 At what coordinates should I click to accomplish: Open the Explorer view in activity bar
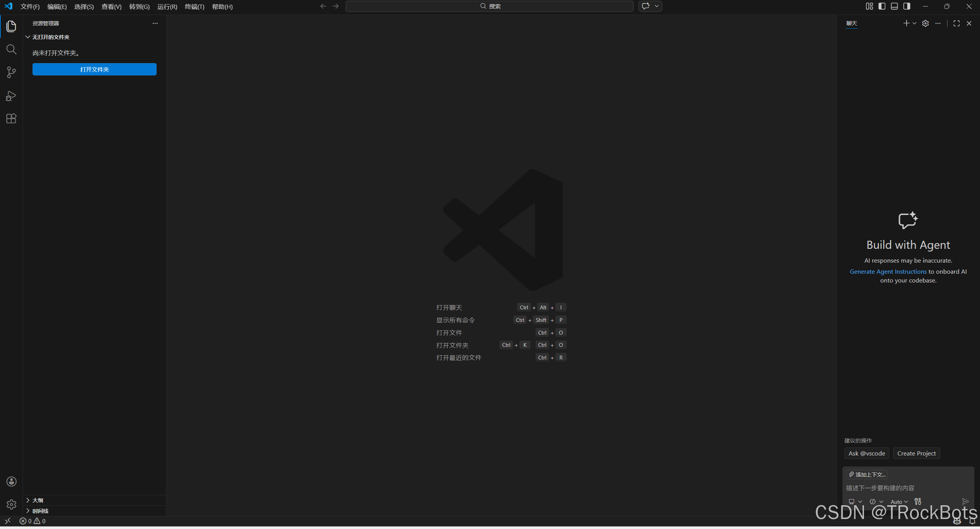pos(11,26)
